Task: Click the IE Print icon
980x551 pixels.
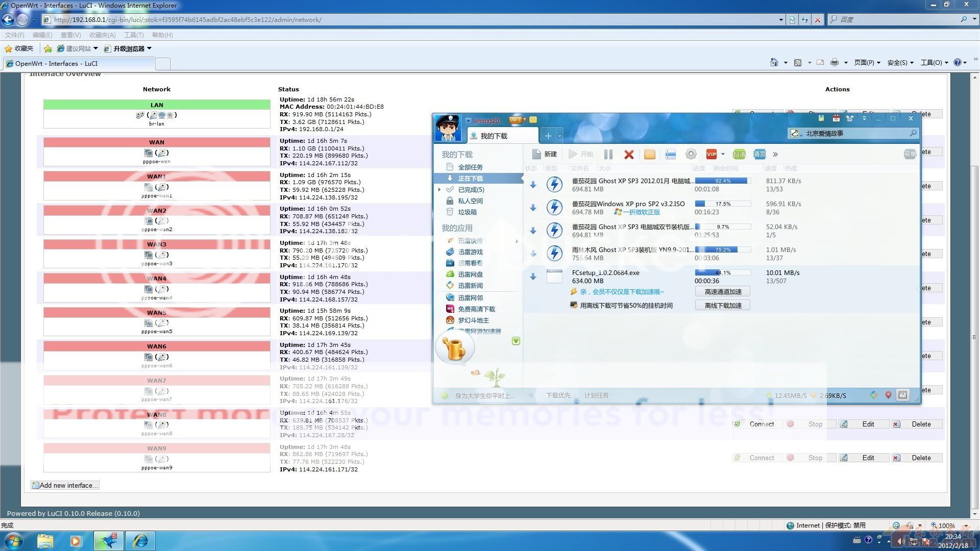Action: (x=835, y=62)
